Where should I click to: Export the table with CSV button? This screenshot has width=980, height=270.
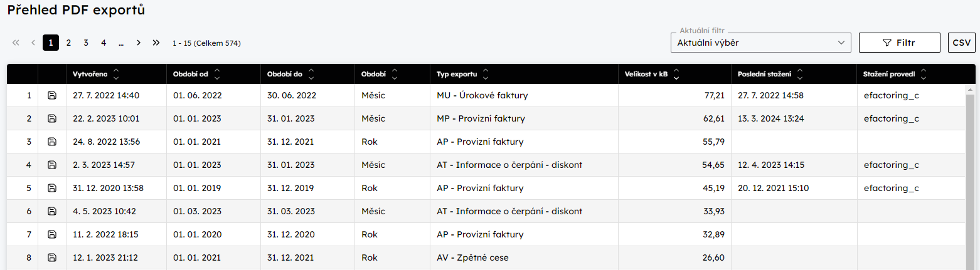click(961, 43)
